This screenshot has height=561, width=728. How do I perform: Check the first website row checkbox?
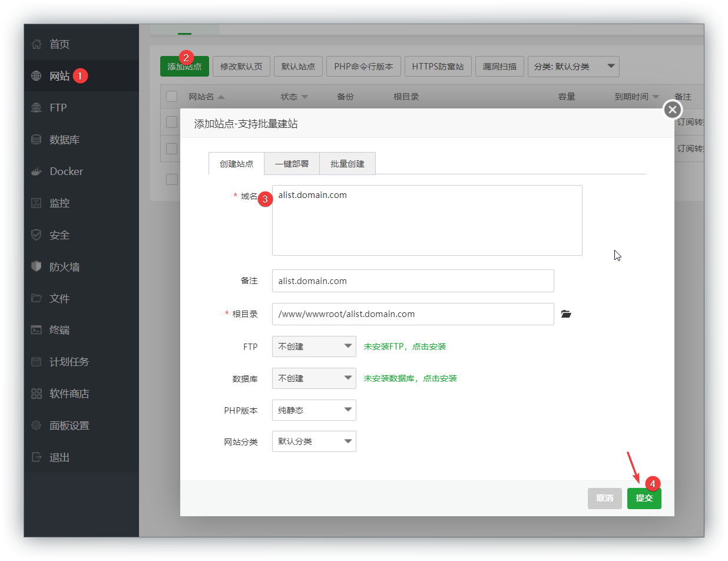(x=171, y=122)
